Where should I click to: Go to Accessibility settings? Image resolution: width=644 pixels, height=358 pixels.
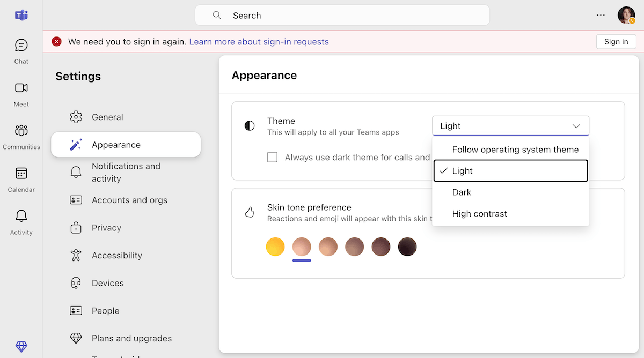point(126,255)
